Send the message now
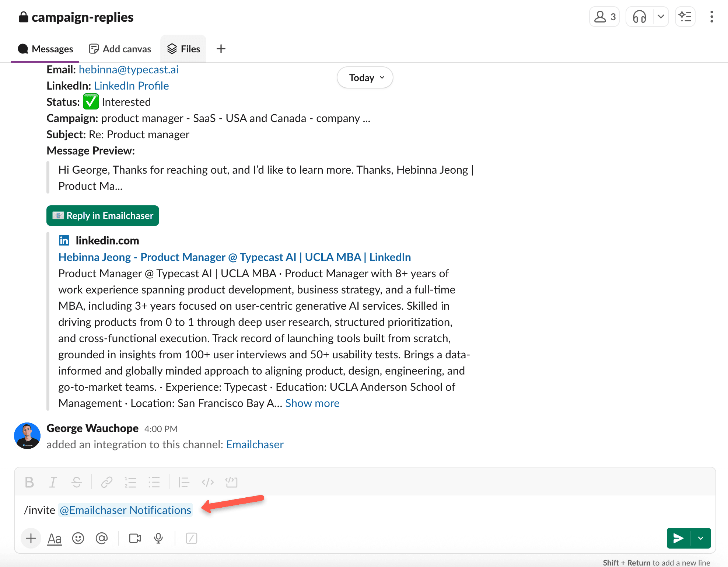 pyautogui.click(x=678, y=538)
